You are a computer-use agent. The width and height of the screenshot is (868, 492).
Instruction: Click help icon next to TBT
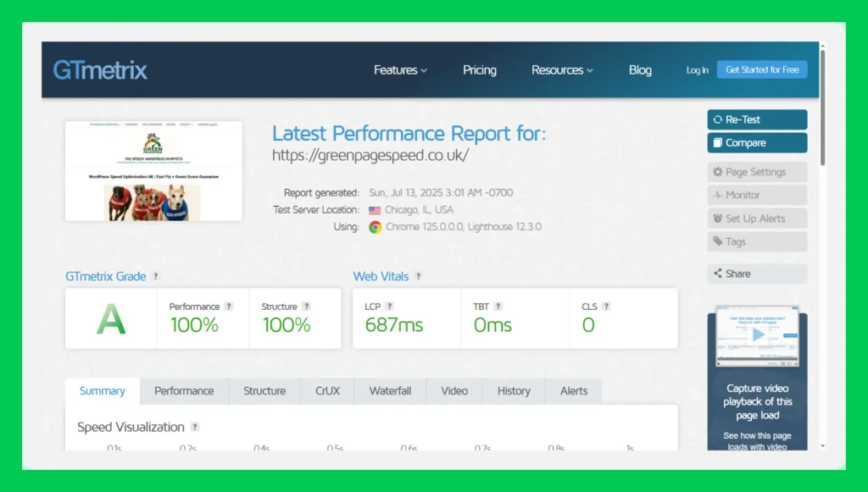[498, 307]
